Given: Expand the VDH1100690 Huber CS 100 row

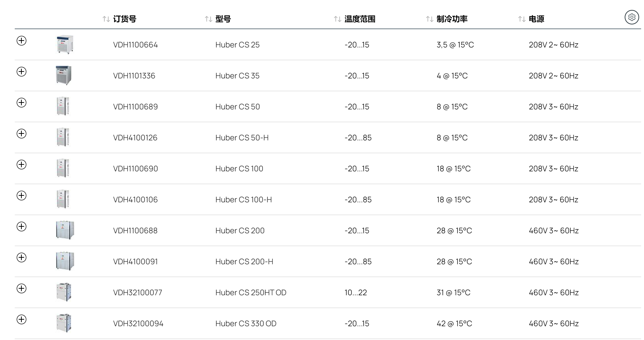Looking at the screenshot, I should (22, 165).
